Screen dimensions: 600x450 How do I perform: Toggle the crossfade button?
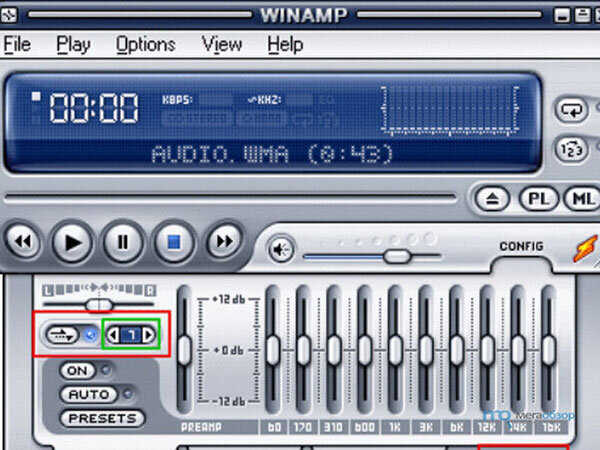tap(62, 335)
